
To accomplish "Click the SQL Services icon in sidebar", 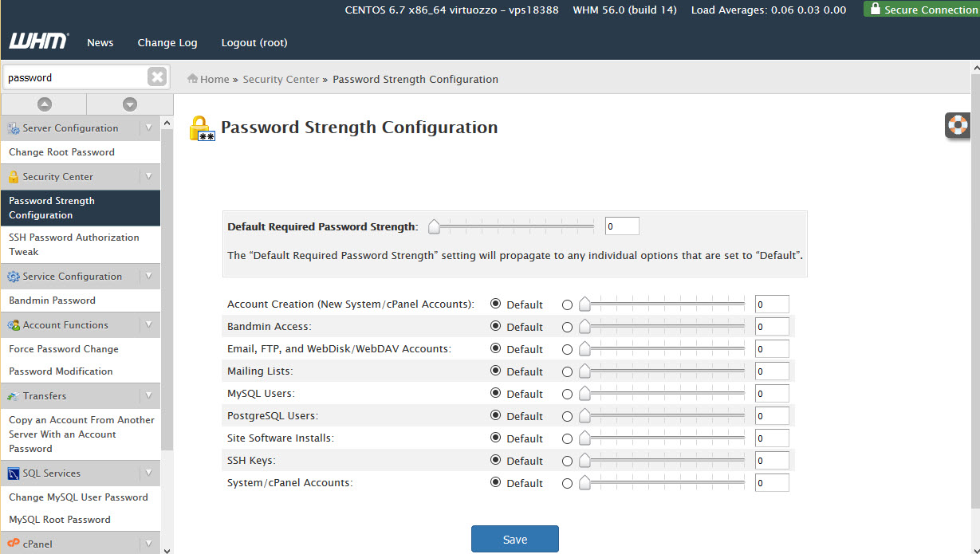I will [x=14, y=473].
